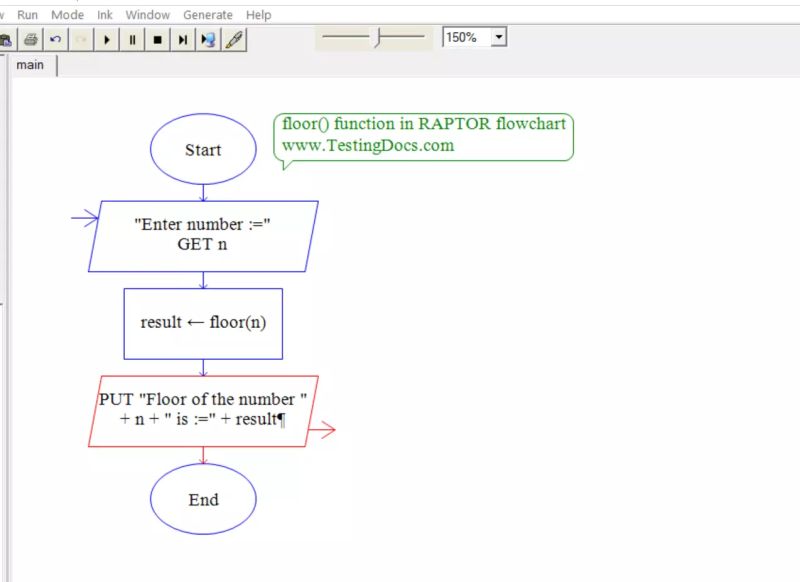Click the Redo icon
Viewport: 800px width, 582px height.
[81, 39]
